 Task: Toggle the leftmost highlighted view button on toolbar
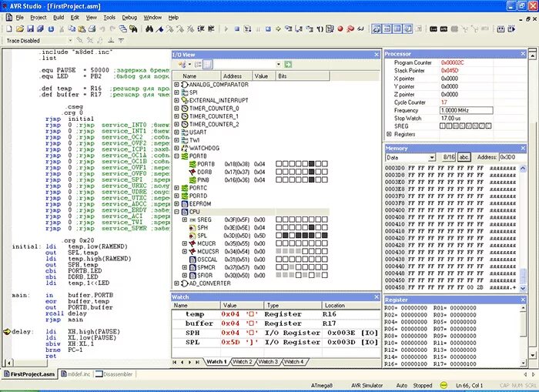377,29
